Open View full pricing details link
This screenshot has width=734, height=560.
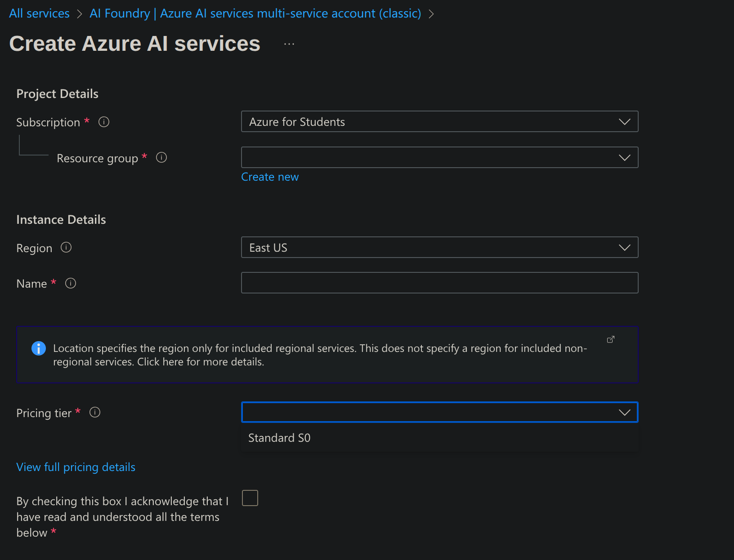coord(76,467)
